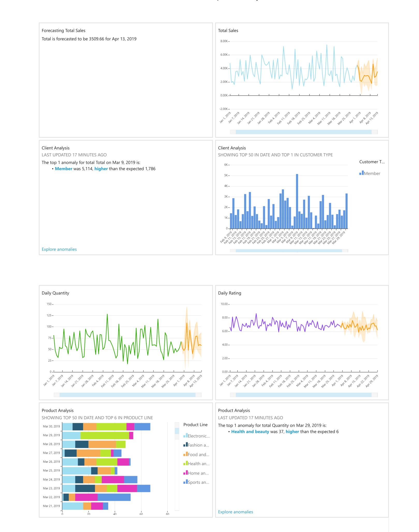
Task: Select the Fashion accessories legend icon
Action: coord(185,445)
